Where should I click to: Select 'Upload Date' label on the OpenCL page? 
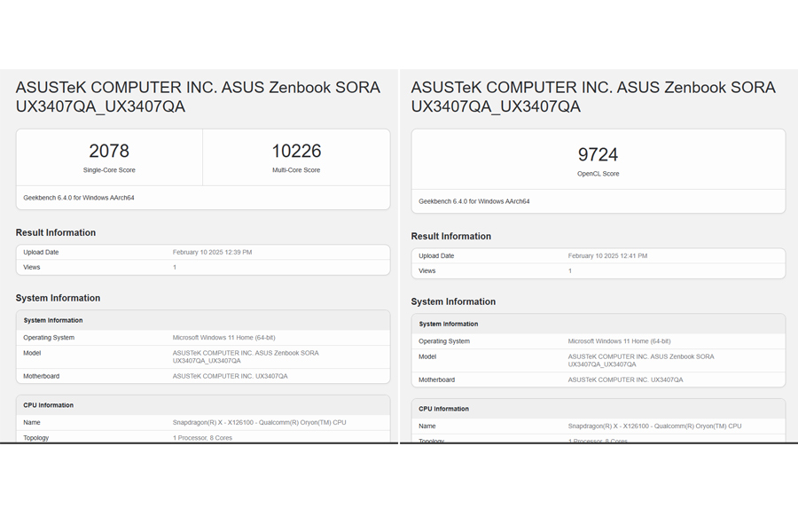[x=436, y=255]
